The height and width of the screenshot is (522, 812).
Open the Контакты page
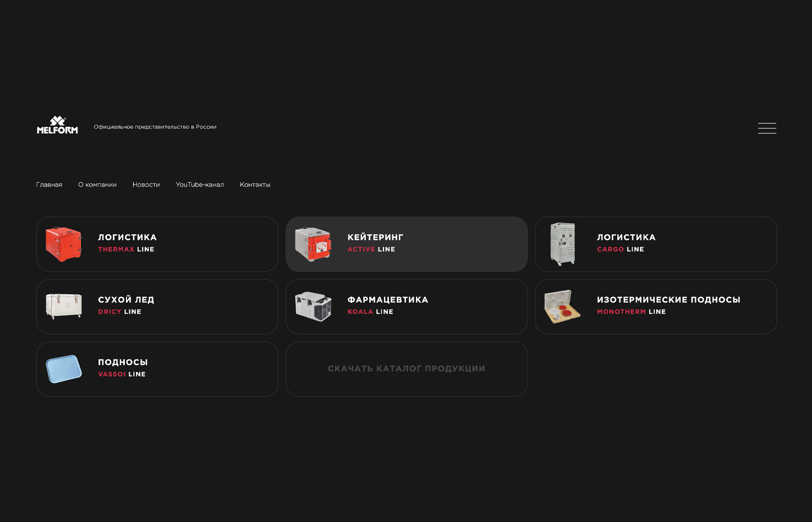pos(255,184)
